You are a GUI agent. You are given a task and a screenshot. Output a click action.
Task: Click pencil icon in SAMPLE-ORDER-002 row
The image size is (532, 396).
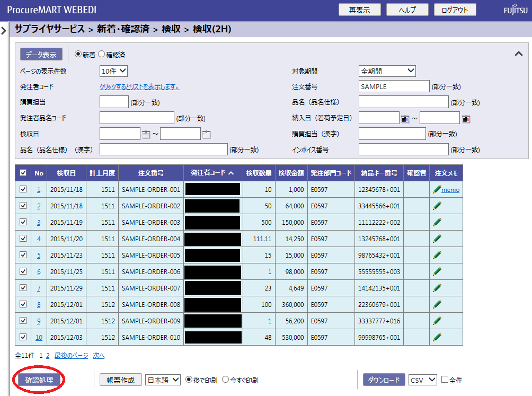pos(437,206)
